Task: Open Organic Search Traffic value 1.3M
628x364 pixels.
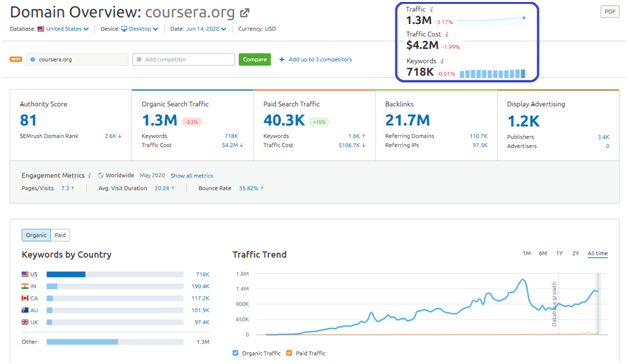Action: coord(159,120)
